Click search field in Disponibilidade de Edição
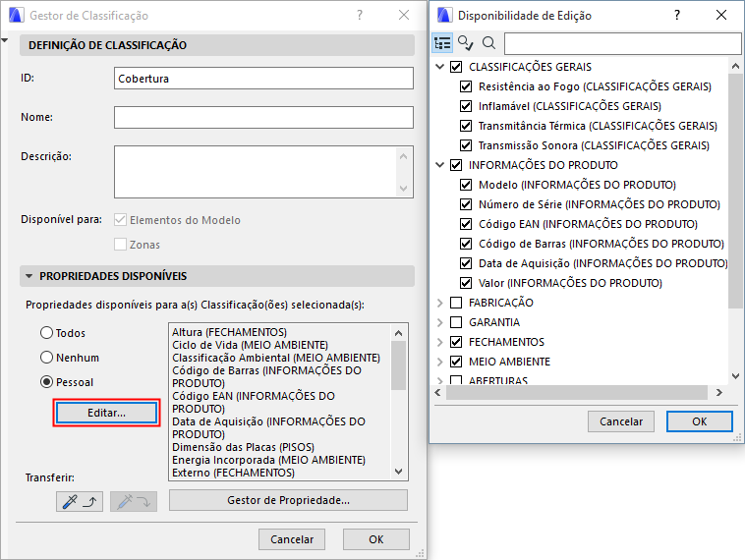The width and height of the screenshot is (745, 560). point(622,43)
